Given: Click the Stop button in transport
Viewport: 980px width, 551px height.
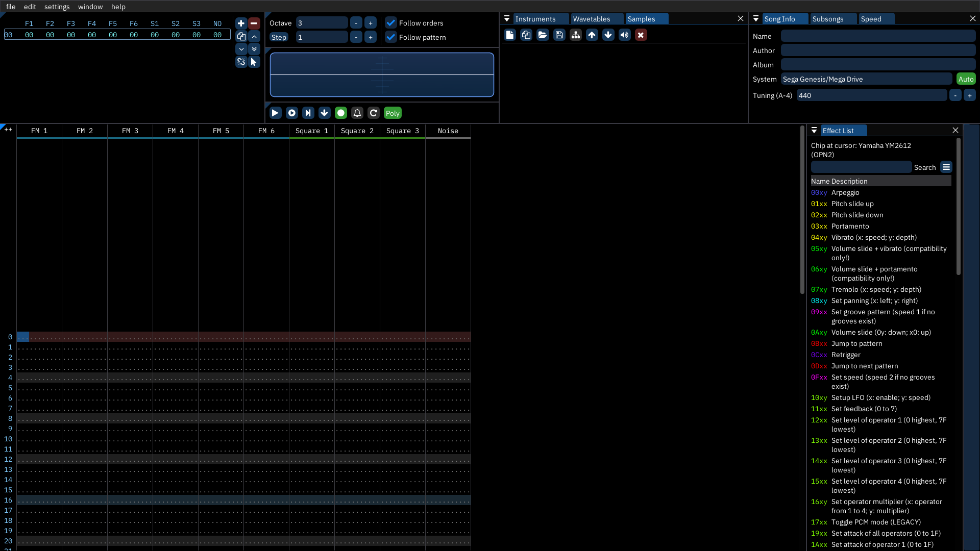Looking at the screenshot, I should tap(291, 112).
